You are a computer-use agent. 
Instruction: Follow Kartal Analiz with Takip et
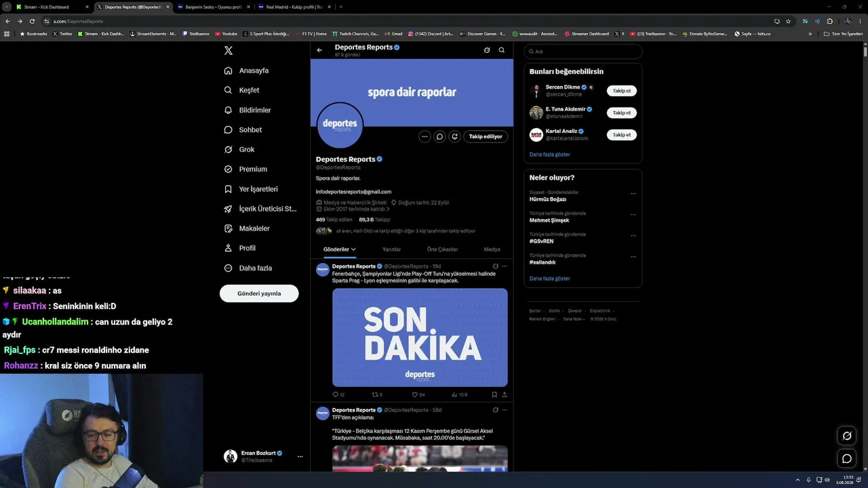click(622, 135)
